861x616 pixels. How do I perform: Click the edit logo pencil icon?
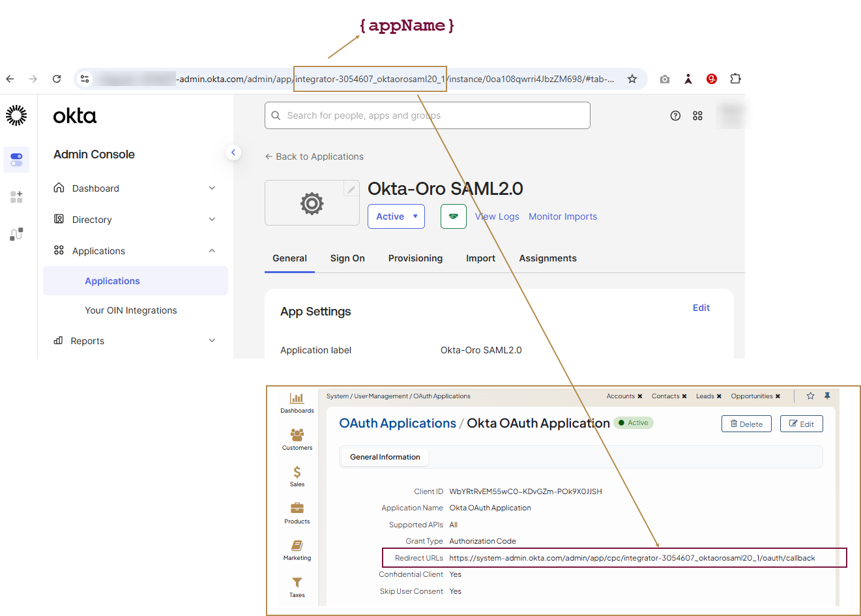click(x=351, y=189)
